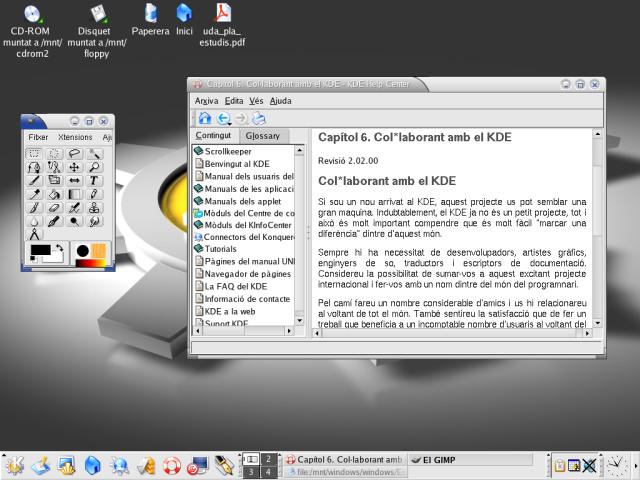Choose the Magnify zoom tool

[x=94, y=167]
